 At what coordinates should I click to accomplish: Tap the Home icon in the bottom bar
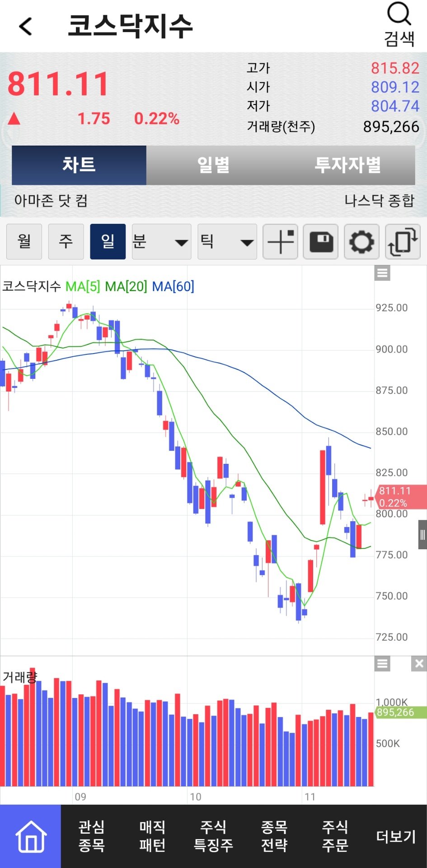point(31,836)
